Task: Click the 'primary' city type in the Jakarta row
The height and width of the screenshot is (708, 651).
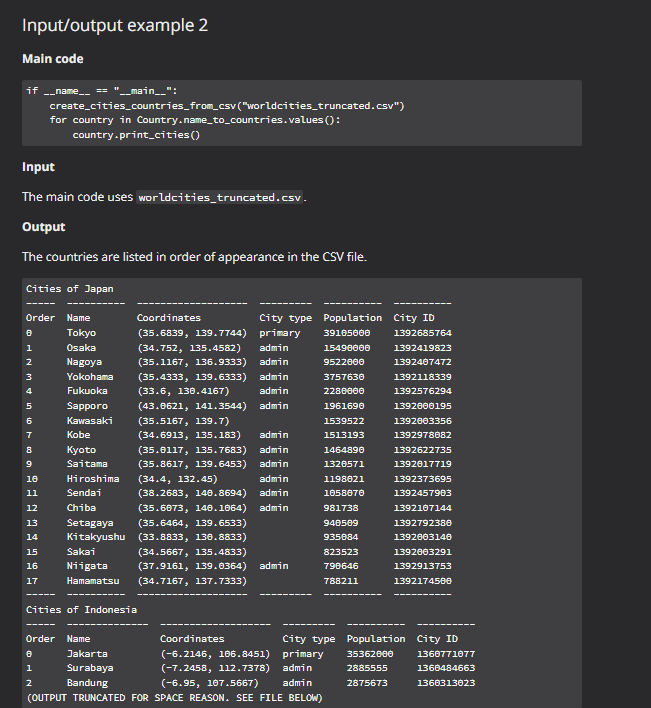Action: point(303,653)
